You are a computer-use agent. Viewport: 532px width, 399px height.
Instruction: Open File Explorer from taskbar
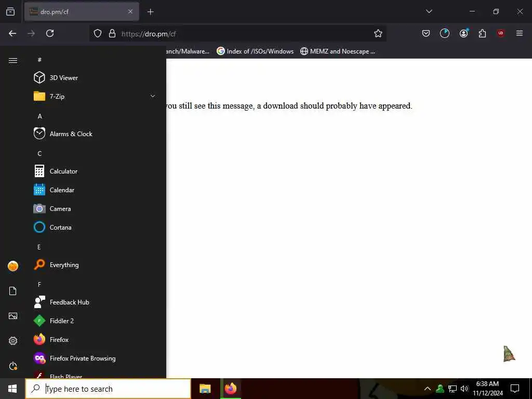(x=205, y=389)
